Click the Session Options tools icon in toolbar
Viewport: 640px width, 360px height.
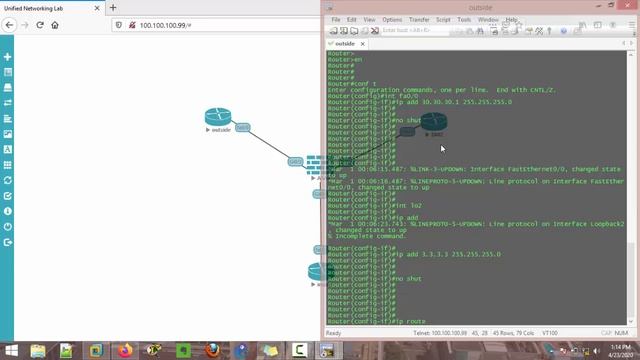coord(539,31)
